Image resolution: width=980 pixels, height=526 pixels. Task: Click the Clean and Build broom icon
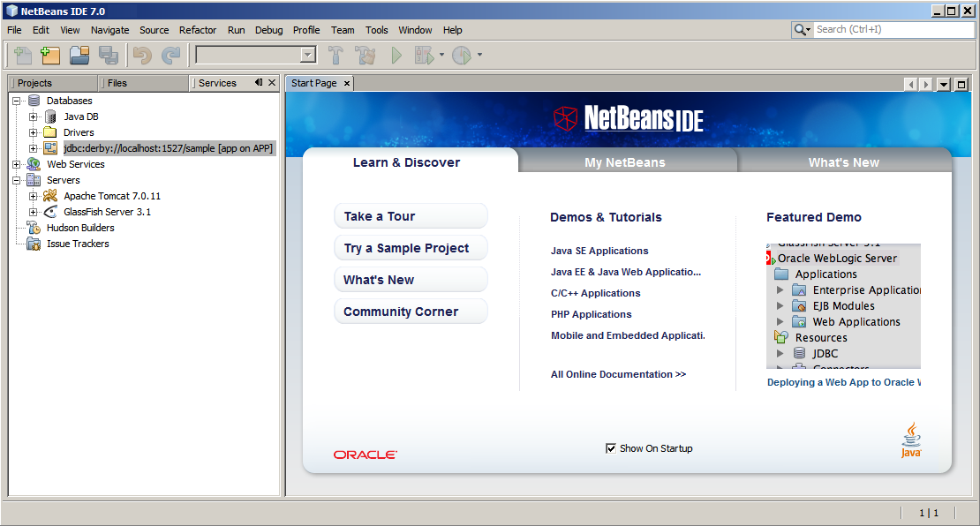(365, 56)
